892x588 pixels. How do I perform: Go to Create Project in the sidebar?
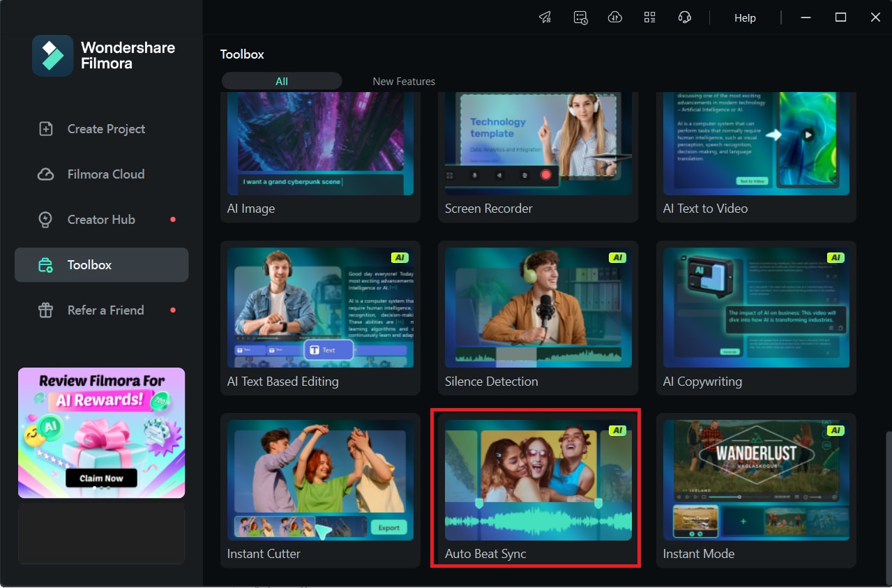tap(101, 129)
